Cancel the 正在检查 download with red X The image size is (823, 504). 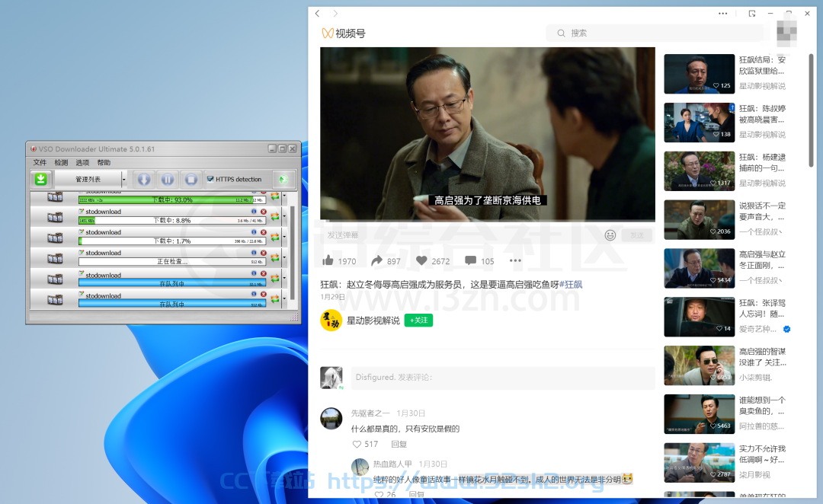264,252
